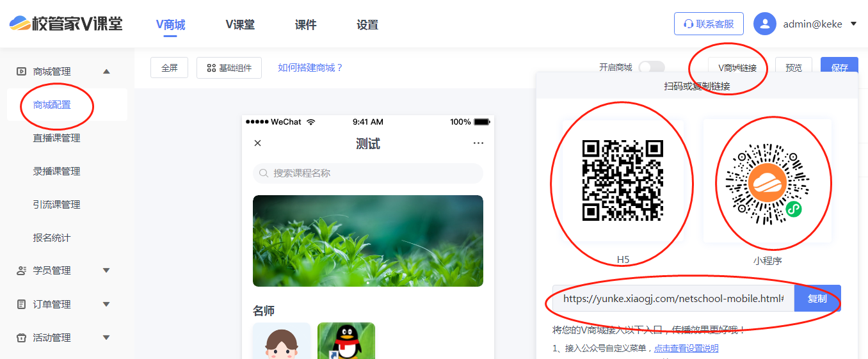Viewport: 868px width, 359px height.
Task: Click the green leaves banner image
Action: (x=368, y=241)
